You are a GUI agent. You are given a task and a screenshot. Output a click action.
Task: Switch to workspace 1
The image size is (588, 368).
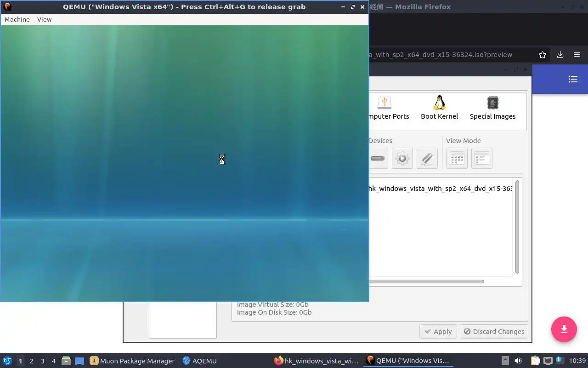point(20,361)
